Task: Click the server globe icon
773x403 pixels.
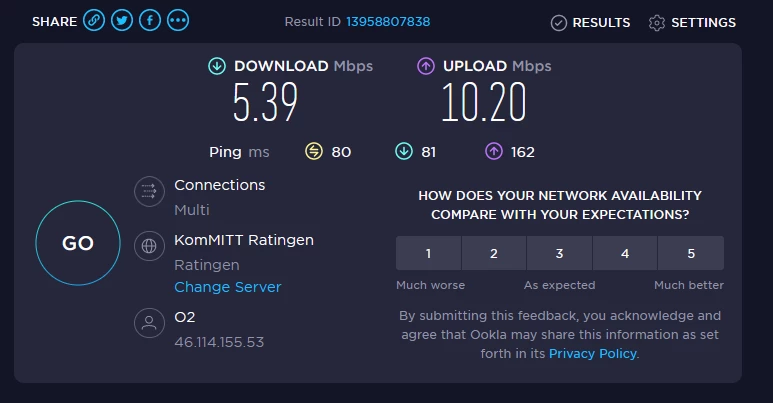Action: (x=149, y=245)
